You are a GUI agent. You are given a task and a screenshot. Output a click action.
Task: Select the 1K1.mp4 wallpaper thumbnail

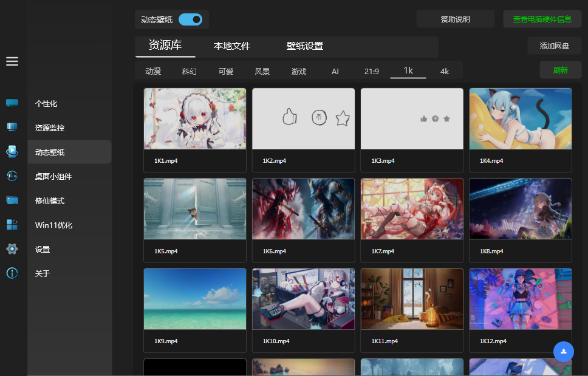point(195,118)
